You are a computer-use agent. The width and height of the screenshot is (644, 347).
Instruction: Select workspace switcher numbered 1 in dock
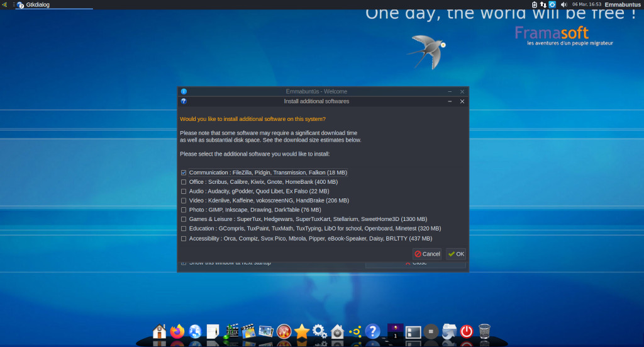[x=396, y=331]
